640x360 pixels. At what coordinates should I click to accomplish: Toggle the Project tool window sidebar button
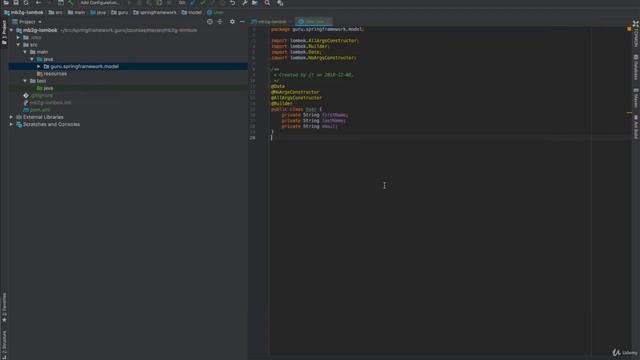coord(4,33)
